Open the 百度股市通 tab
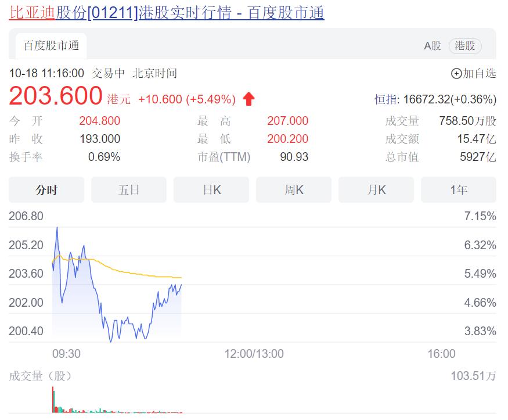Screen dimensions: 508x420 coord(51,46)
